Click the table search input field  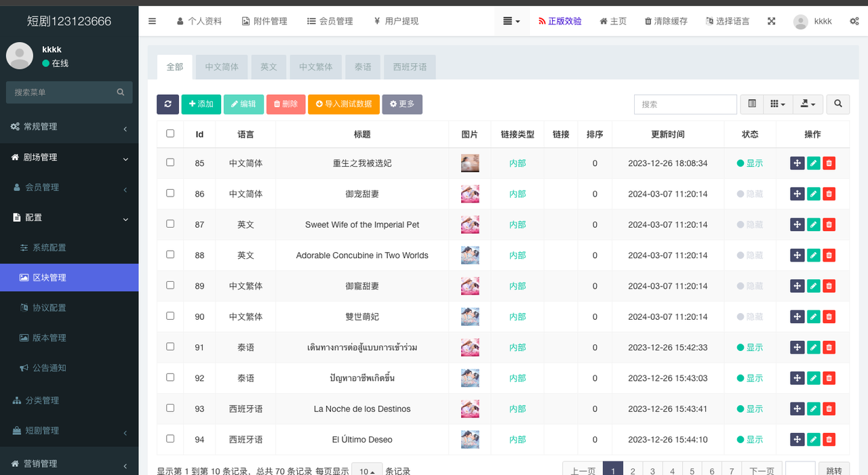[x=686, y=104]
